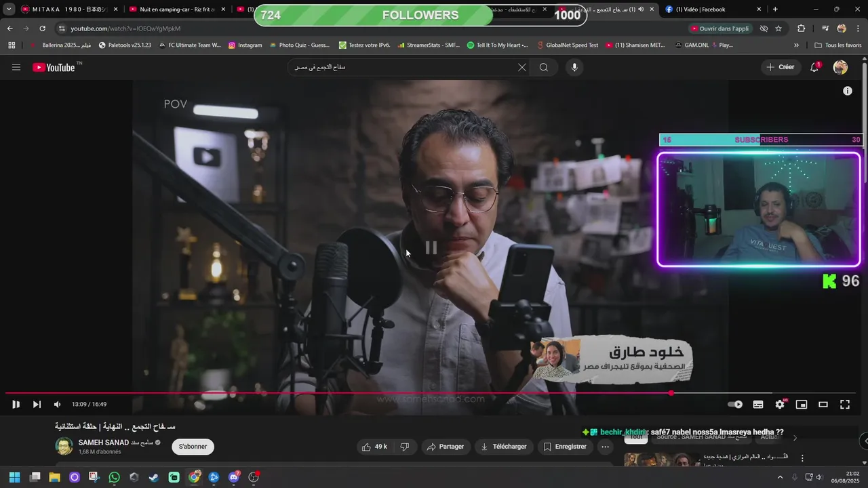Like the video with 49 k likes
The image size is (868, 488).
(x=374, y=447)
